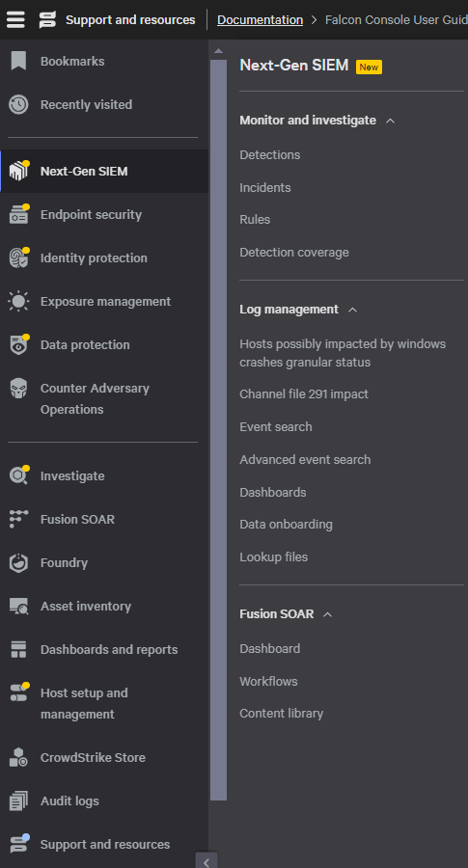Click the Dashboards and reports grid icon
Screen dimensions: 468x868
[19, 649]
